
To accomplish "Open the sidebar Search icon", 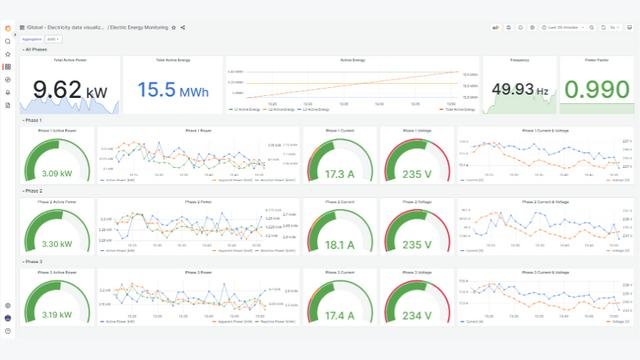I will coord(8,41).
